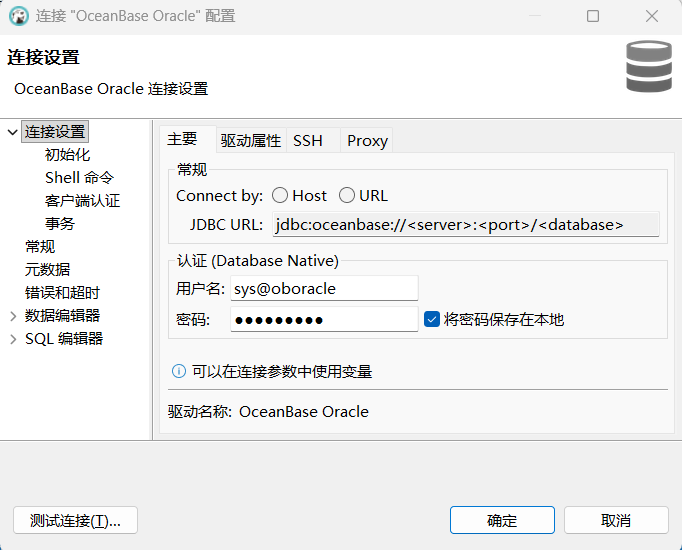Image resolution: width=682 pixels, height=550 pixels.
Task: Select 数据编辑器 in the tree
Action: tap(62, 316)
